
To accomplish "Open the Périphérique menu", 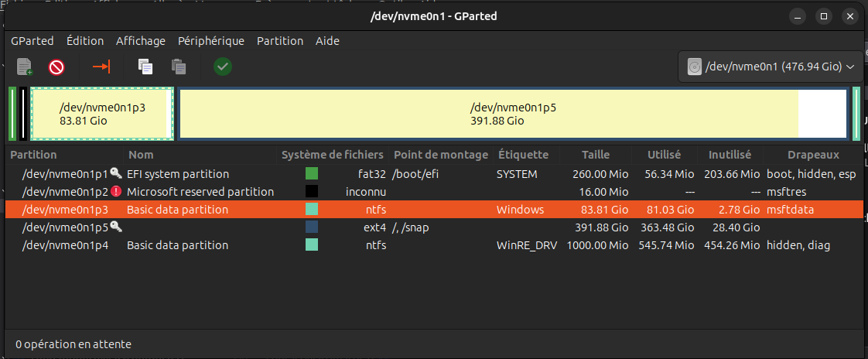I will (211, 41).
